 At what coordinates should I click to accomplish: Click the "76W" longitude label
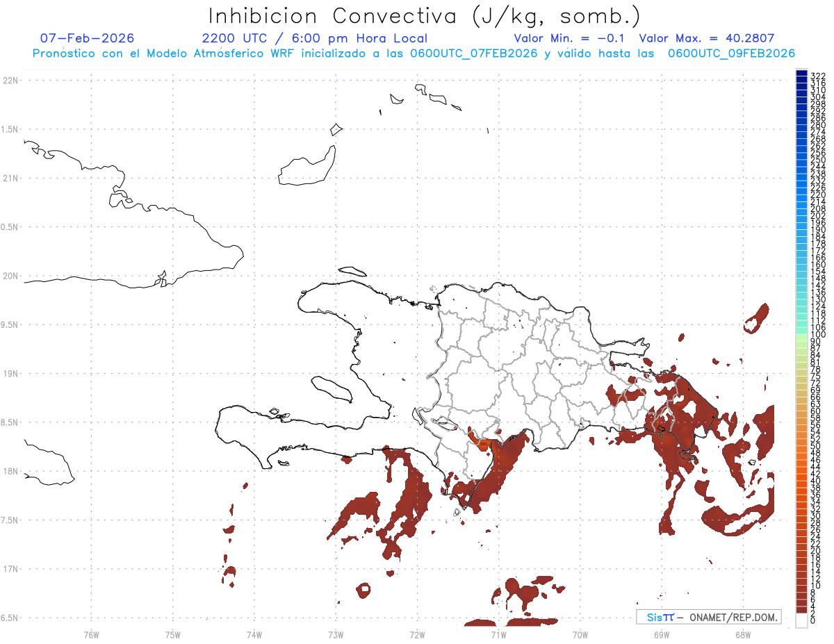[x=91, y=635]
